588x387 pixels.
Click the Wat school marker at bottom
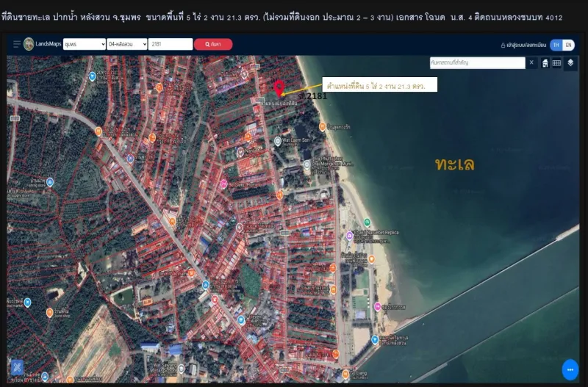181,368
